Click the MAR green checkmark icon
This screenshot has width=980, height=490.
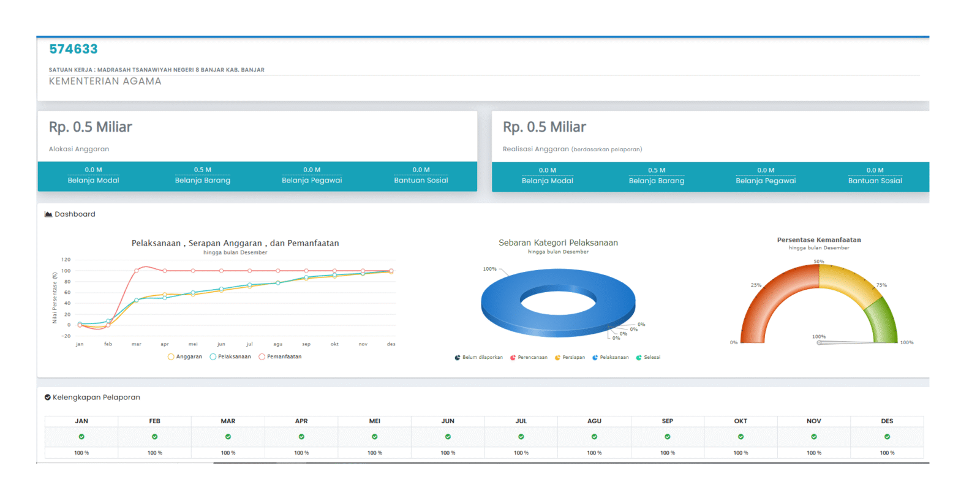point(228,437)
